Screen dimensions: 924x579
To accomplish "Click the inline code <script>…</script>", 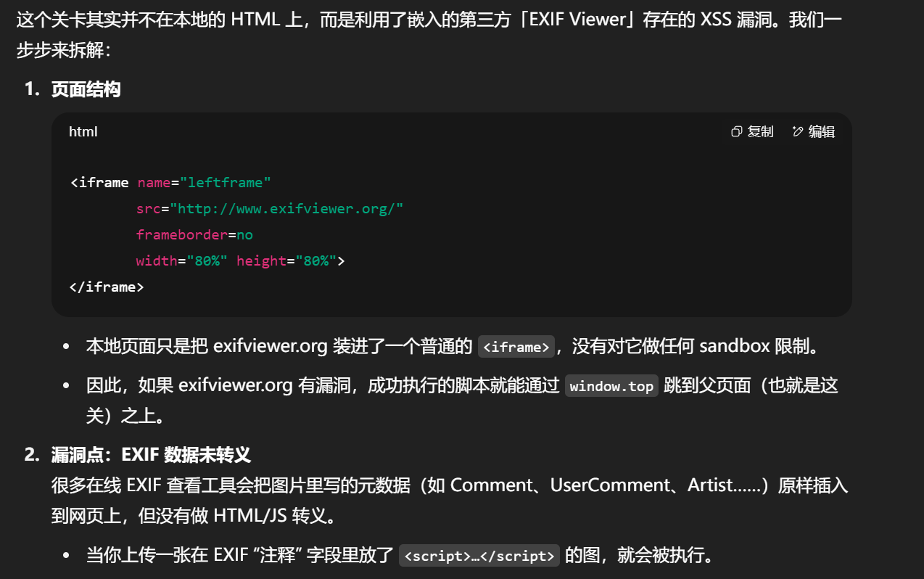I will coord(479,556).
